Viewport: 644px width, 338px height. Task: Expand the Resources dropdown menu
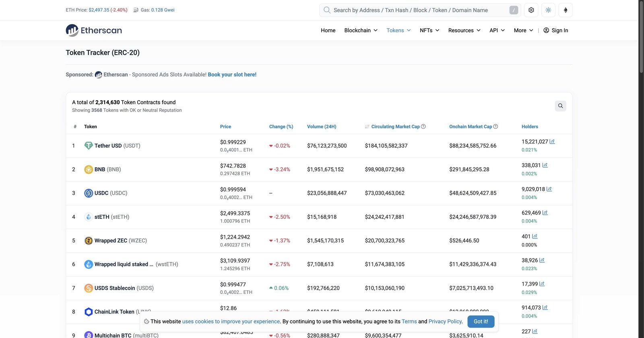click(x=464, y=30)
